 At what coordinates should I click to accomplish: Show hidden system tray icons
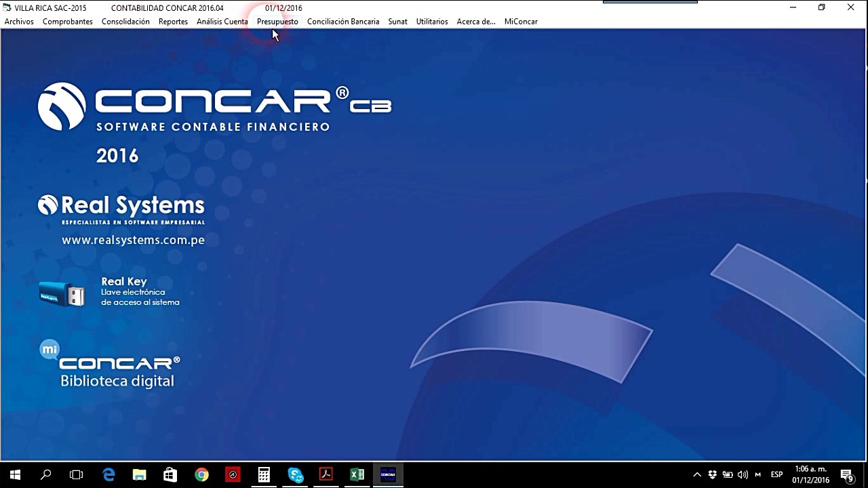pyautogui.click(x=696, y=474)
